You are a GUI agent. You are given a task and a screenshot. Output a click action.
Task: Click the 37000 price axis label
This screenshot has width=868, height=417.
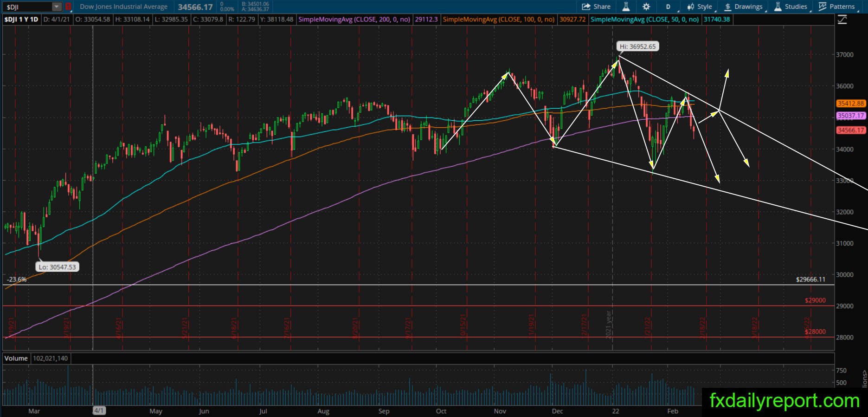[x=845, y=55]
